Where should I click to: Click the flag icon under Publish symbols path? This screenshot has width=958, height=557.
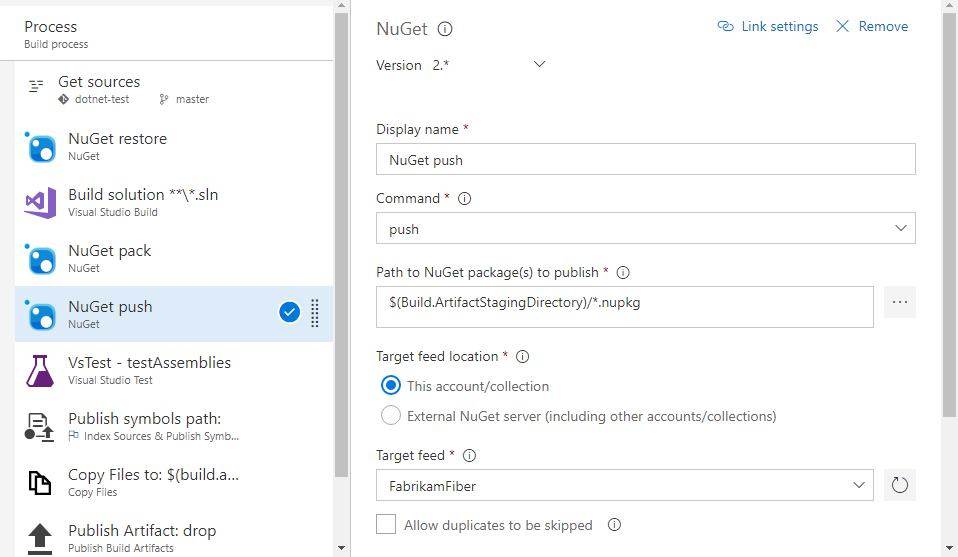[73, 436]
